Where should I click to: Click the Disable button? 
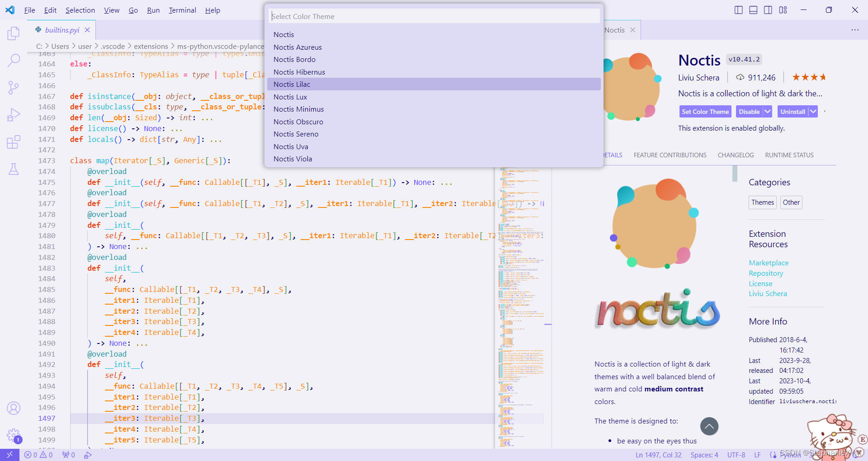point(749,112)
